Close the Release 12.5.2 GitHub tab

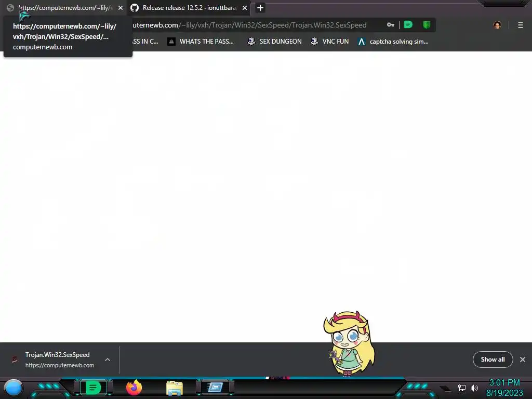[x=245, y=8]
